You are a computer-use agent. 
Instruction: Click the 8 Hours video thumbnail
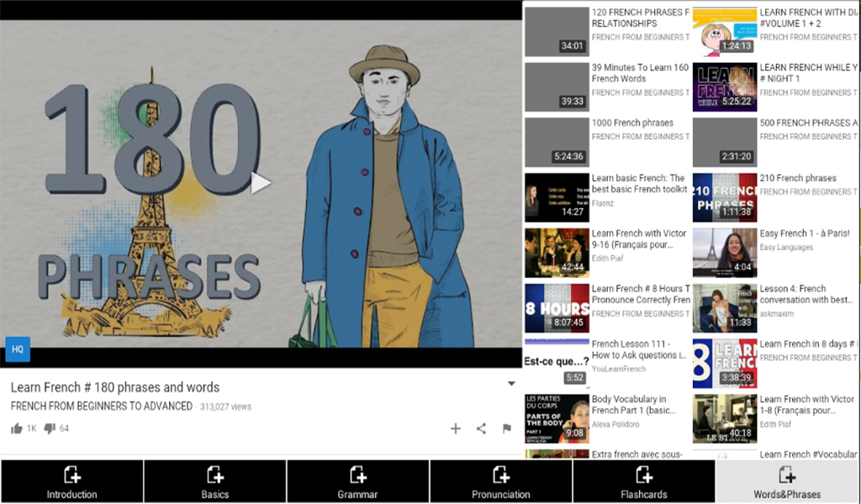pyautogui.click(x=557, y=308)
